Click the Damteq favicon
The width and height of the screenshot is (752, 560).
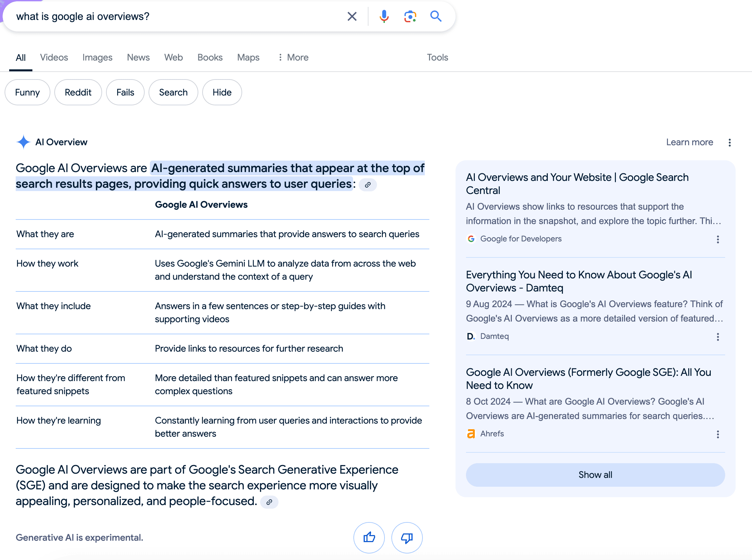(471, 336)
